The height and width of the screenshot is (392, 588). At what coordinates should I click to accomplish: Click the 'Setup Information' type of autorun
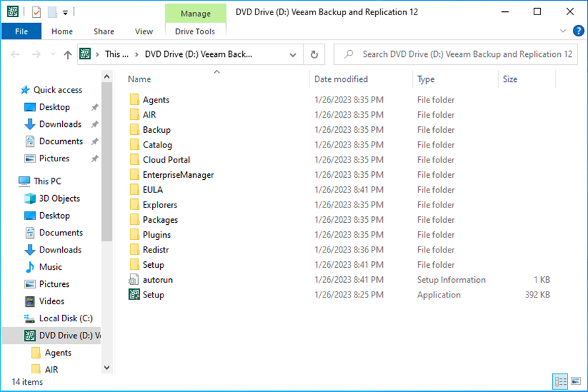pyautogui.click(x=451, y=280)
